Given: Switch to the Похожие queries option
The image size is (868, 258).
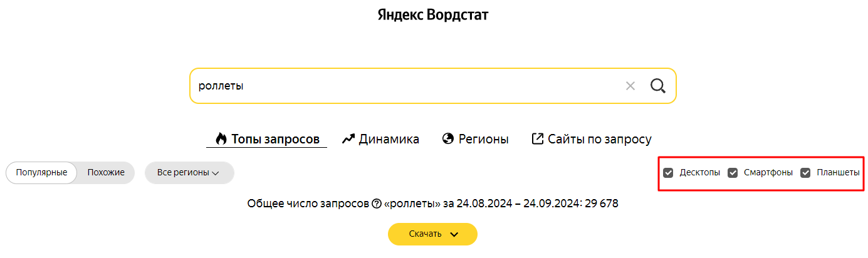Looking at the screenshot, I should (x=106, y=173).
